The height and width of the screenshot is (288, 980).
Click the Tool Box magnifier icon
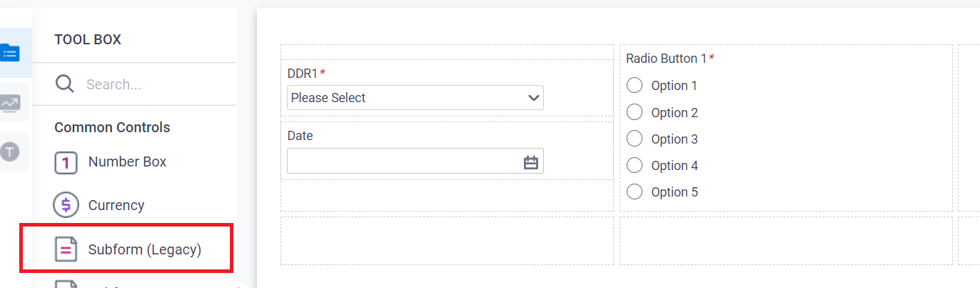65,84
